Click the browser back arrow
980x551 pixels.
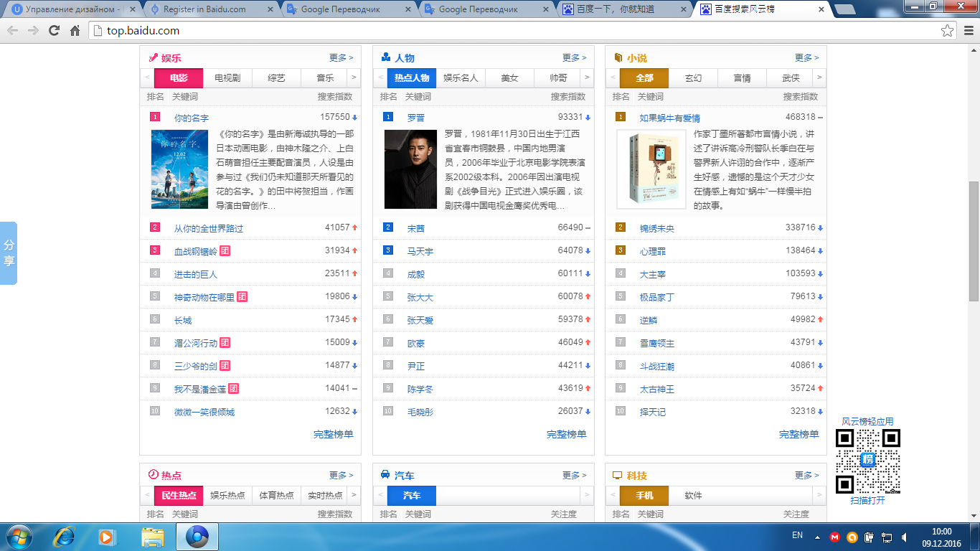(x=12, y=31)
